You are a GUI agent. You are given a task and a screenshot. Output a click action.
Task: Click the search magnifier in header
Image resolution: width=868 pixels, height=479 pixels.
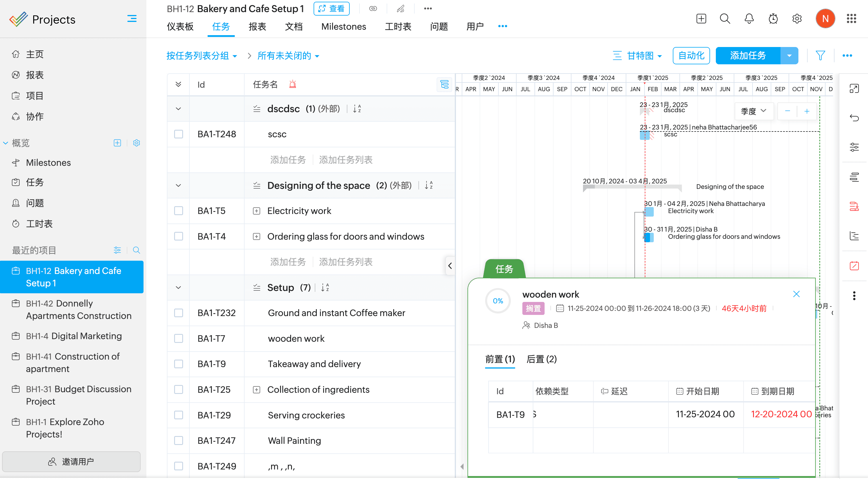(x=725, y=19)
